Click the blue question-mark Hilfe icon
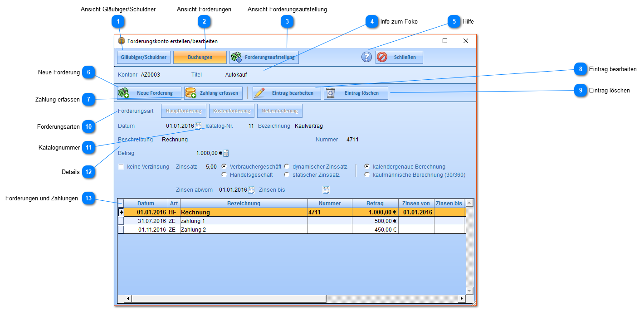 coord(366,57)
